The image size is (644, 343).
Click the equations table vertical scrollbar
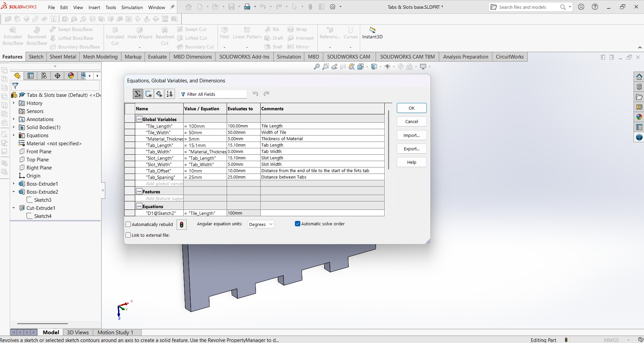point(388,140)
